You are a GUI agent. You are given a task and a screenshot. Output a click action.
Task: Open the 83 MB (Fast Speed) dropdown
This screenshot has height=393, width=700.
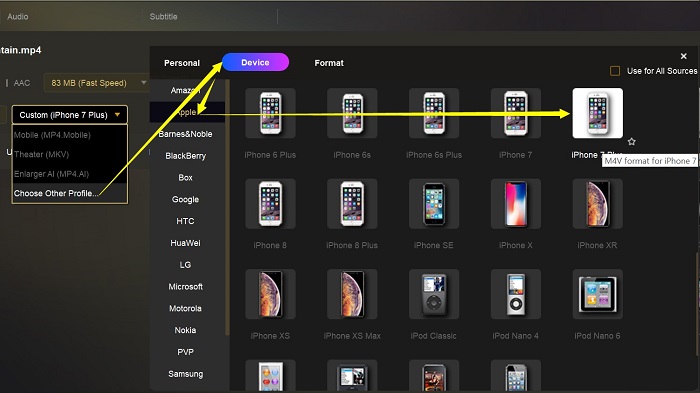tap(96, 83)
